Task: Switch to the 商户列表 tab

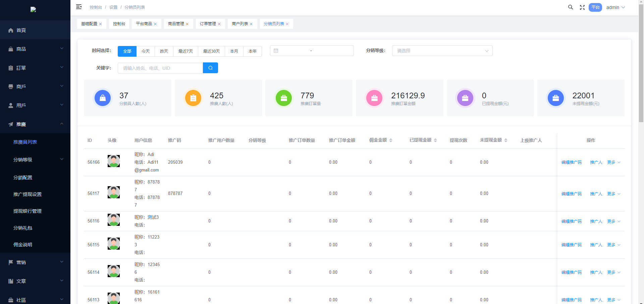Action: (x=240, y=24)
